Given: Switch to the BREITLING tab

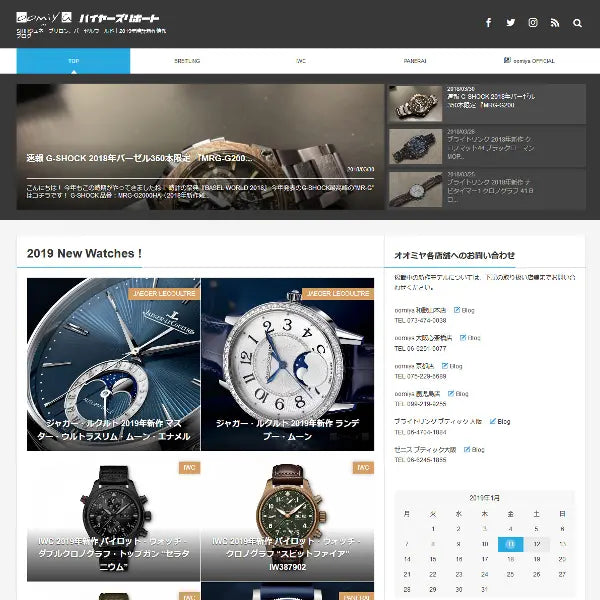Looking at the screenshot, I should point(187,61).
